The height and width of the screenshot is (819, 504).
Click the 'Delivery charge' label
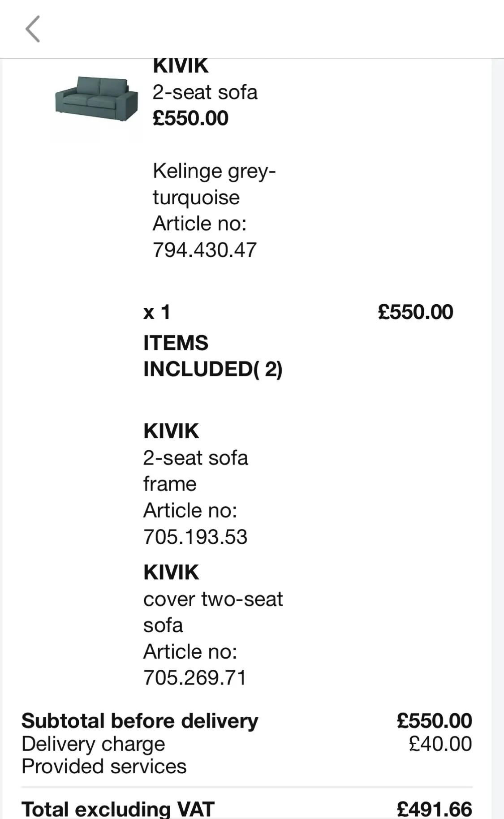point(93,744)
